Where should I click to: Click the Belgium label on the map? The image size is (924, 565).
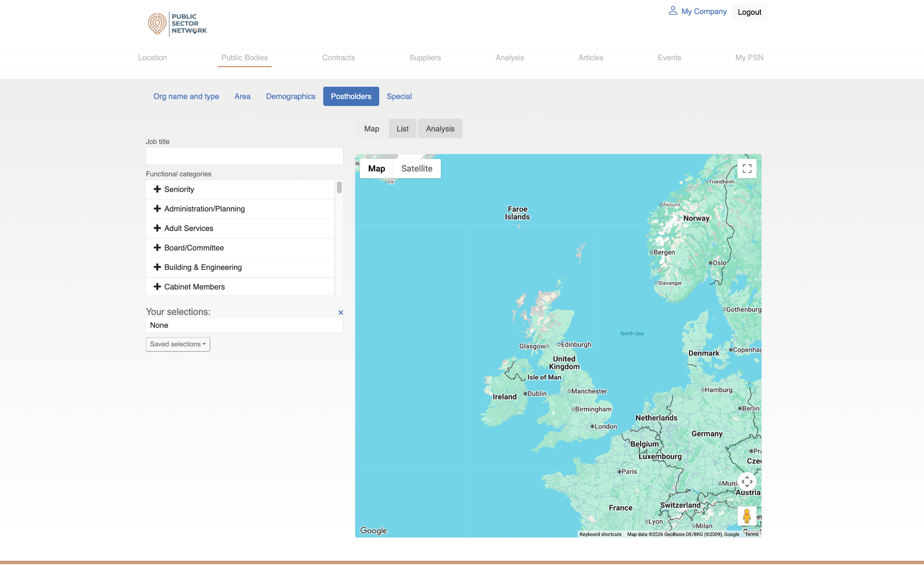(644, 444)
